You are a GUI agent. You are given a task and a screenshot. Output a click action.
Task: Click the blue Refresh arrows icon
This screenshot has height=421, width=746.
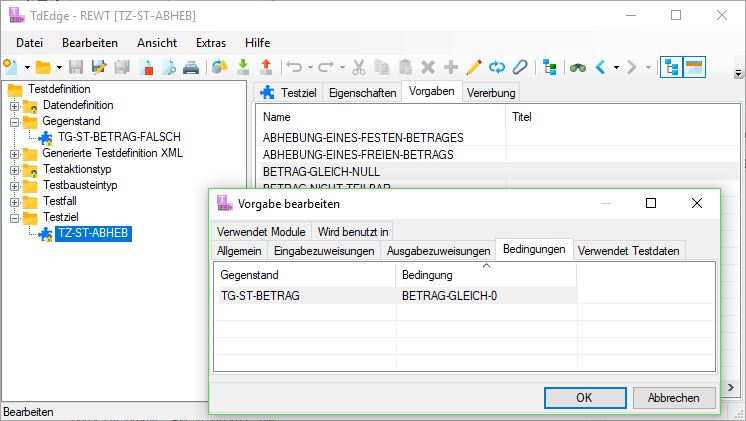point(496,68)
